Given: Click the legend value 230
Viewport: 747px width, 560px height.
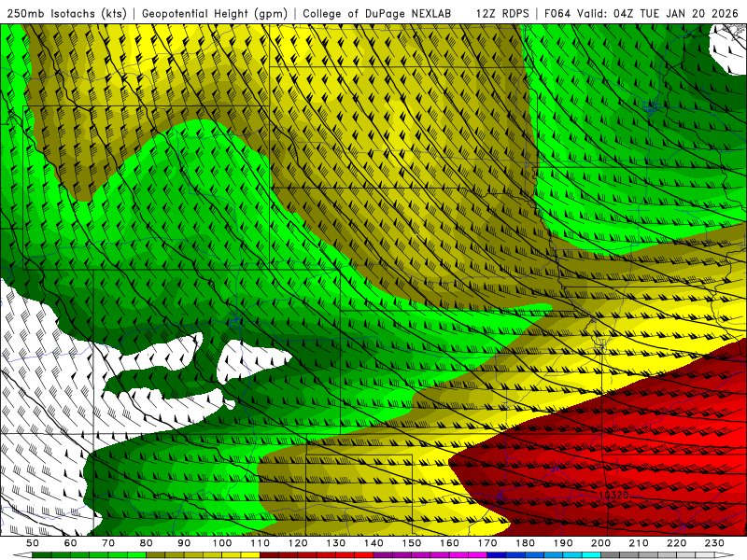Looking at the screenshot, I should tap(714, 543).
